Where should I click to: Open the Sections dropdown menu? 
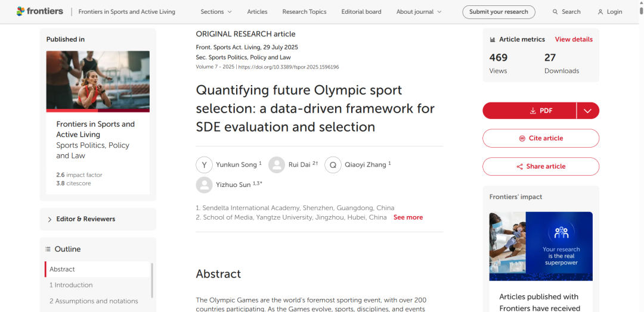point(216,12)
